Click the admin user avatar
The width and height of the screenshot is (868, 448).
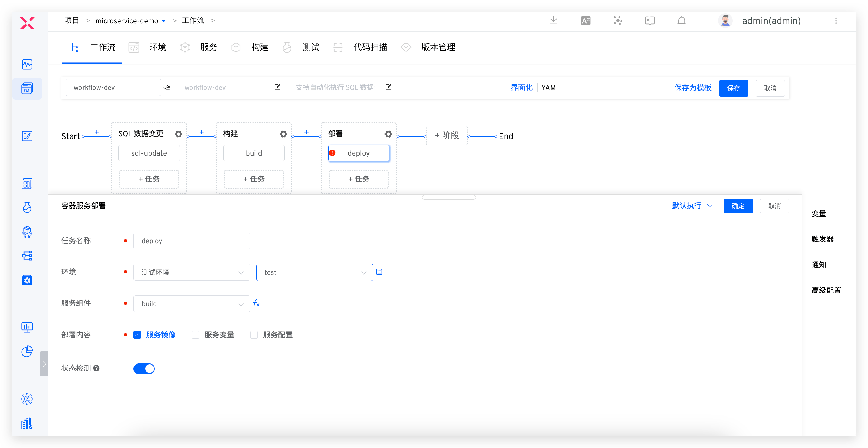(x=725, y=21)
